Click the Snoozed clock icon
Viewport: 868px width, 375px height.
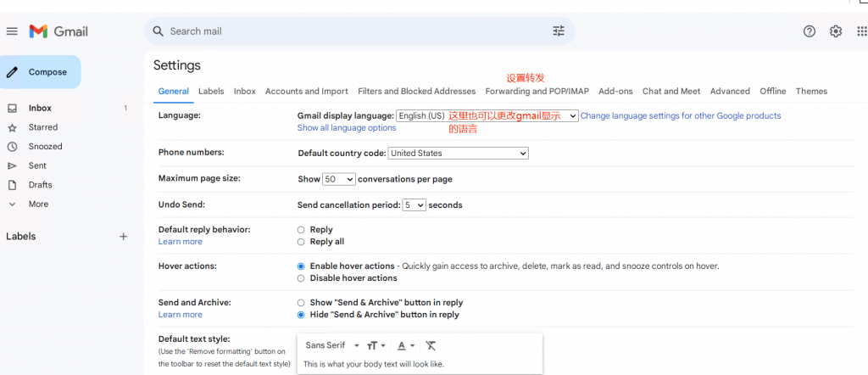[x=12, y=147]
